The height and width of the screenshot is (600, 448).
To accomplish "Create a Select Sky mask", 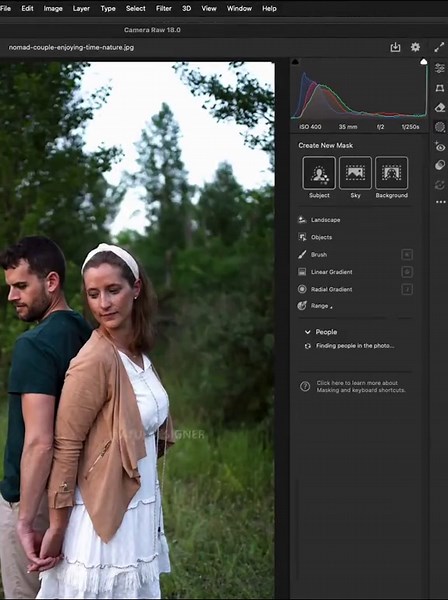I will point(355,173).
